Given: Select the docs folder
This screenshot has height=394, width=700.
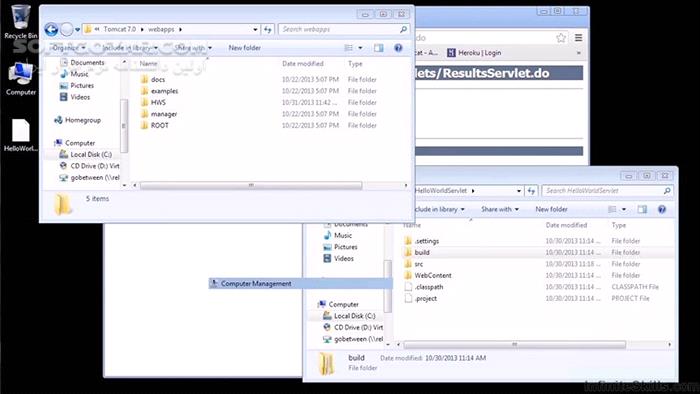Looking at the screenshot, I should coord(158,79).
